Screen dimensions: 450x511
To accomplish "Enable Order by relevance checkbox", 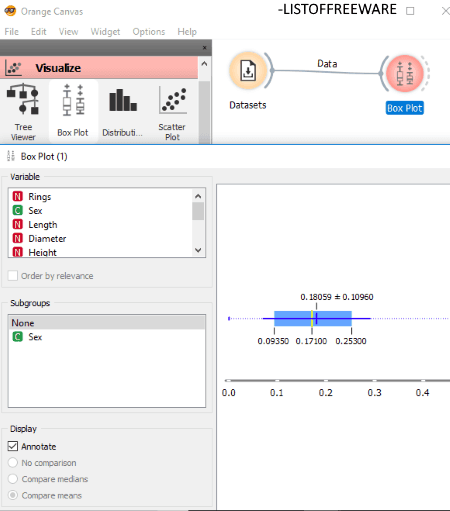I will 13,276.
